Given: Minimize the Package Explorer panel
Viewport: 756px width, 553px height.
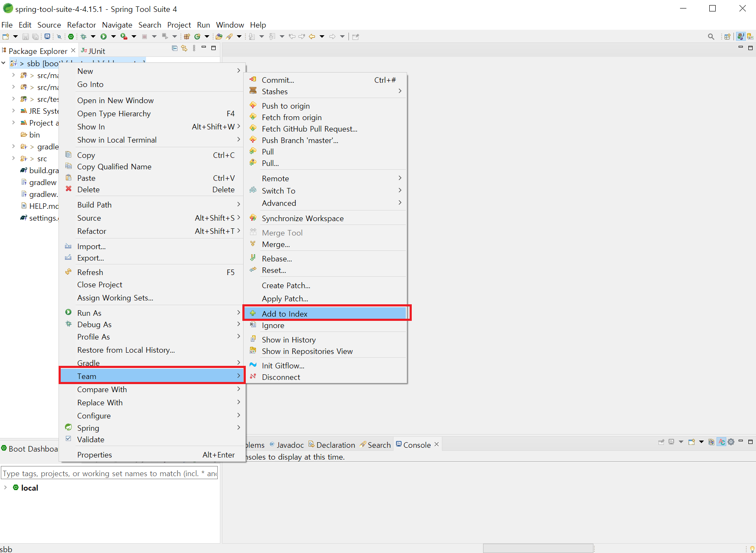Looking at the screenshot, I should pos(204,48).
